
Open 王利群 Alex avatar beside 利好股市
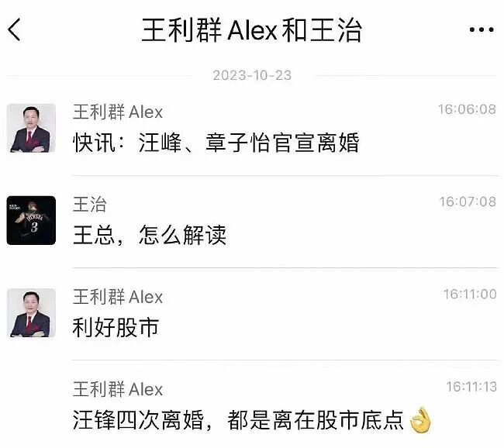(31, 312)
